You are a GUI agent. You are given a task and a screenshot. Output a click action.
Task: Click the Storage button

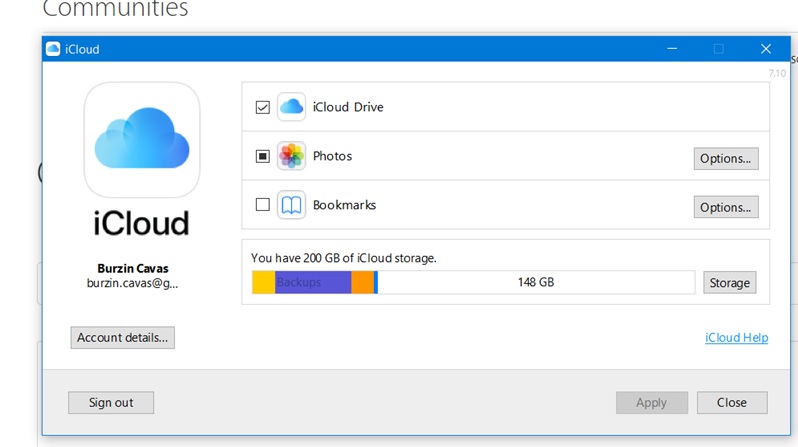tap(729, 283)
